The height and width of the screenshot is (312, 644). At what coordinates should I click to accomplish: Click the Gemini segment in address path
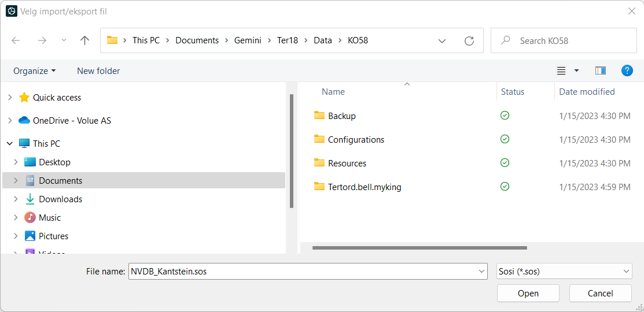tap(248, 40)
